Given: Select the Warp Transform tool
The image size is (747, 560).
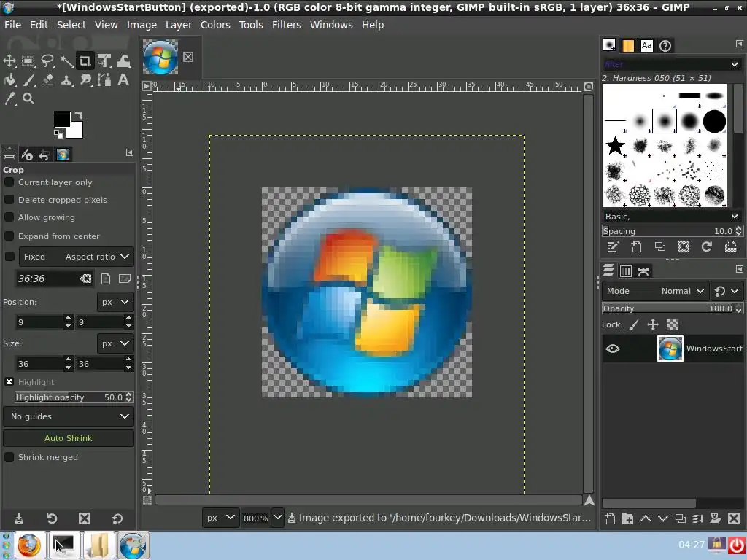Looking at the screenshot, I should [123, 61].
